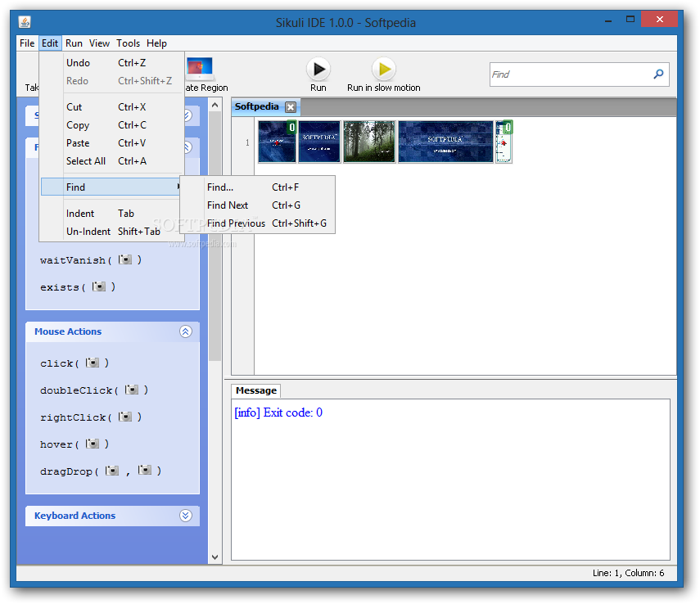Choose Undo from Edit menu
Image resolution: width=700 pixels, height=604 pixels.
[x=112, y=63]
